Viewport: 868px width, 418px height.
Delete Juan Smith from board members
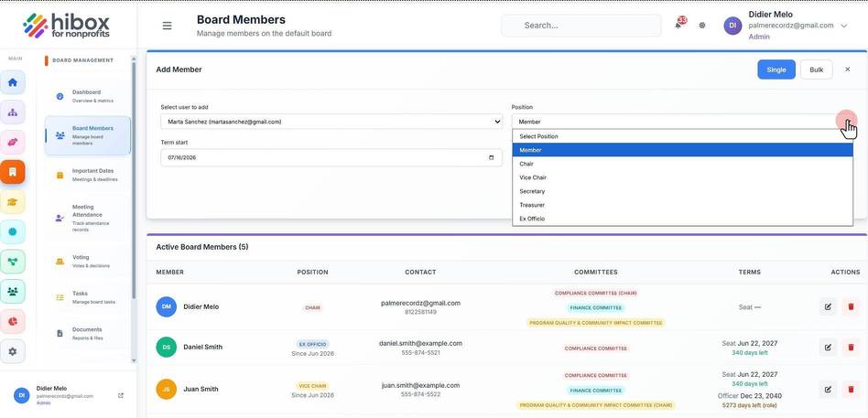click(851, 390)
